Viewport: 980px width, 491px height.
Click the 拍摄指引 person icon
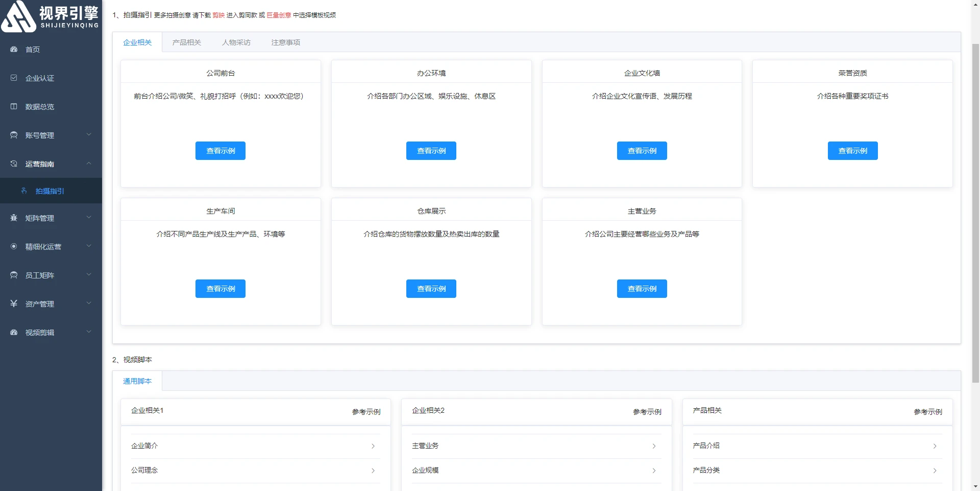tap(24, 191)
